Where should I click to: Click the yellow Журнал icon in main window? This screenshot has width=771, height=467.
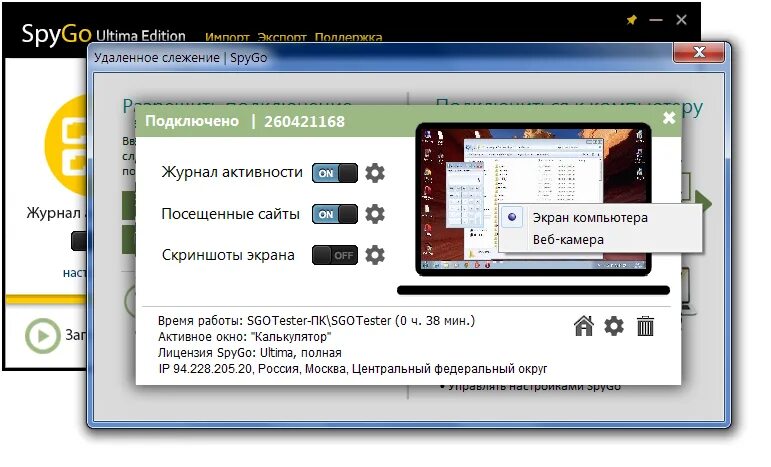[x=66, y=146]
